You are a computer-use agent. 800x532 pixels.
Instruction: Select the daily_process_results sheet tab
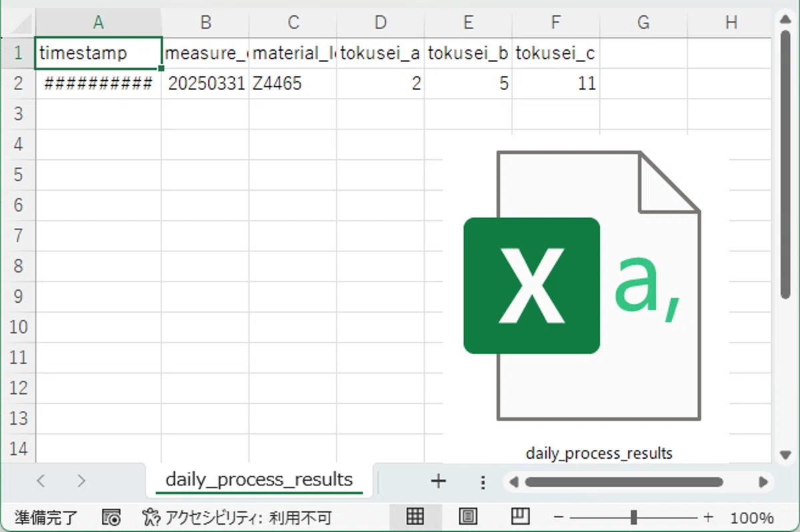pos(259,479)
